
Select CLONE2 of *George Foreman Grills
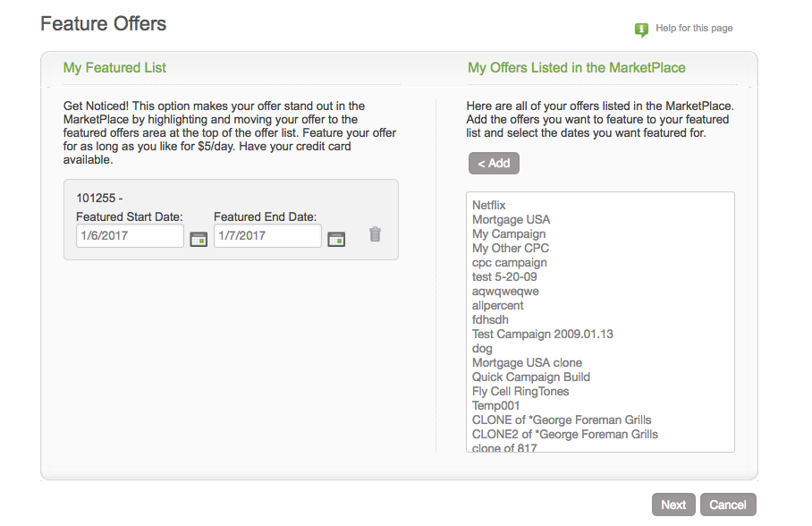600,434
